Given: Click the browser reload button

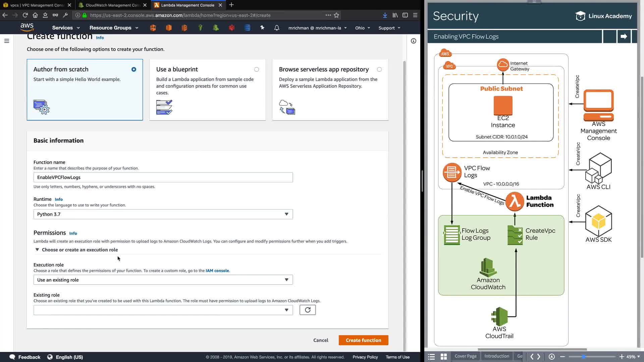Looking at the screenshot, I should pyautogui.click(x=25, y=15).
